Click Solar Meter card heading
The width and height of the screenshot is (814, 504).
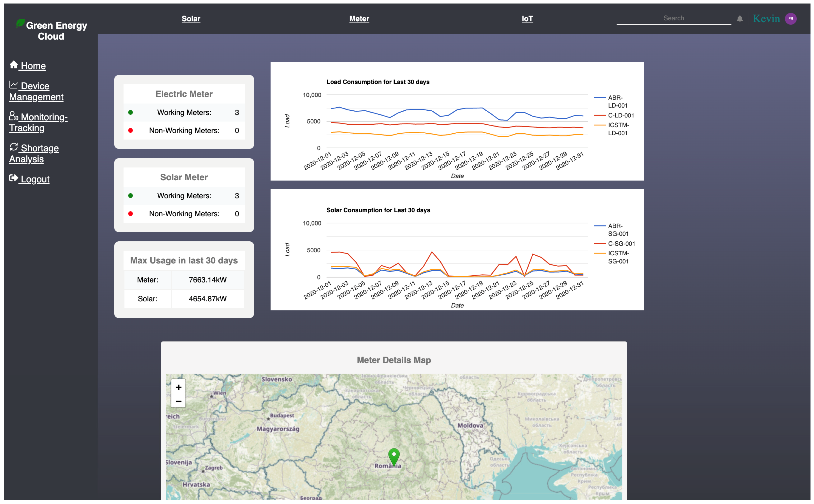(x=184, y=177)
